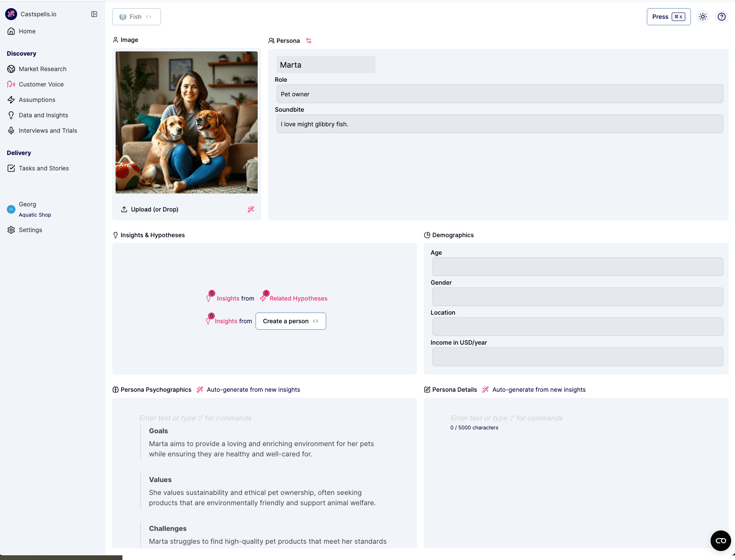
Task: Open Customer Voice in the sidebar
Action: [x=41, y=84]
